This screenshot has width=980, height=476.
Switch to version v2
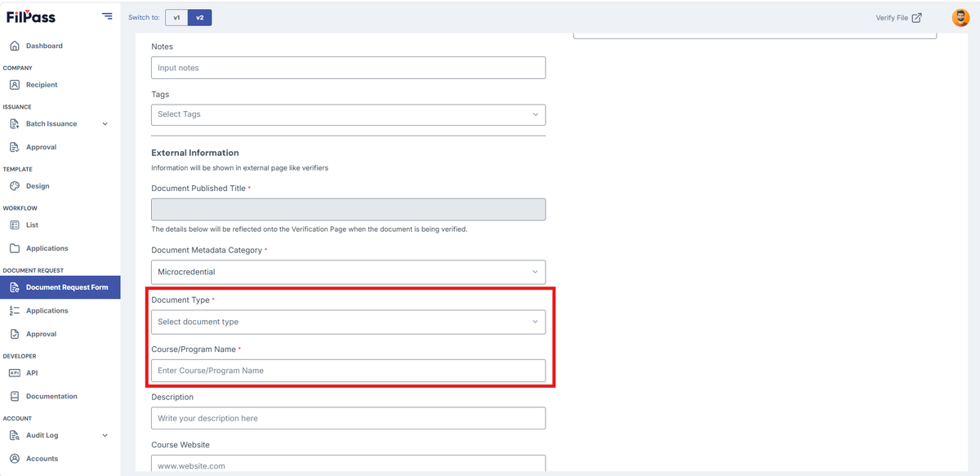click(x=200, y=17)
